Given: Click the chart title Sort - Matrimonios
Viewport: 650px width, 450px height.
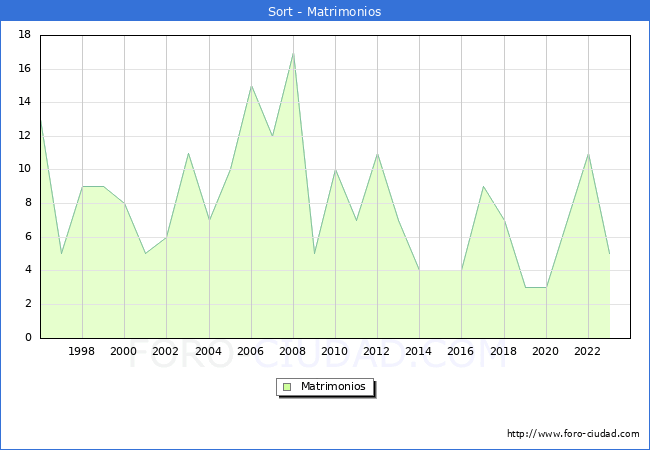Looking at the screenshot, I should 325,12.
